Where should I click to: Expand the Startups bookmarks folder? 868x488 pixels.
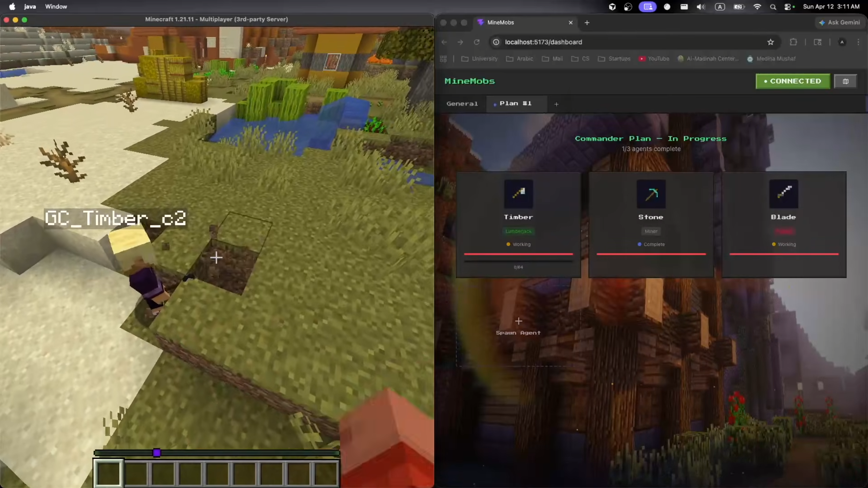pos(614,59)
